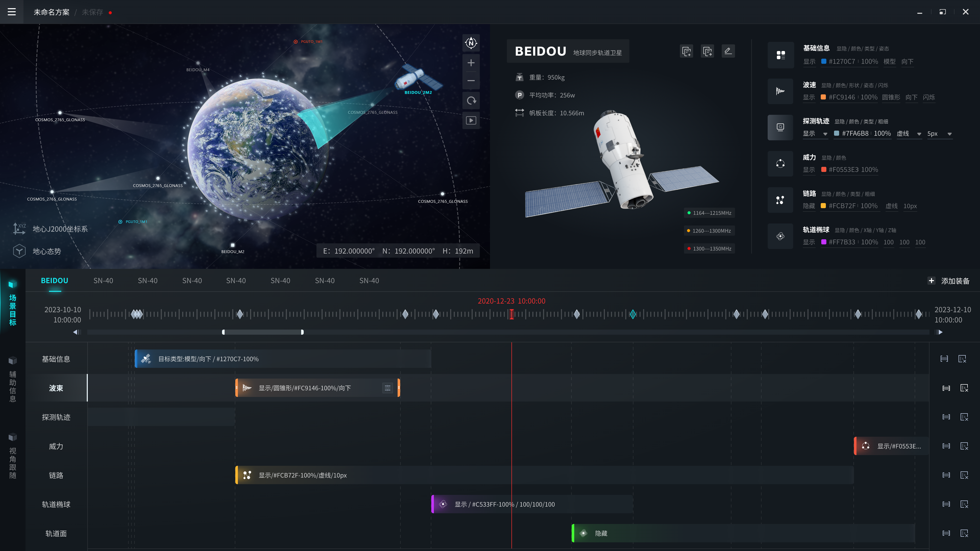Toggle 显示 visibility for 波速
The image size is (980, 551).
809,97
